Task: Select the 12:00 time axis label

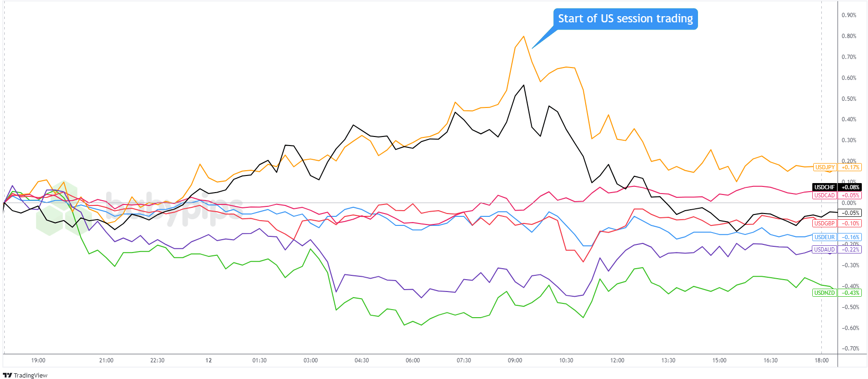Action: [x=617, y=360]
